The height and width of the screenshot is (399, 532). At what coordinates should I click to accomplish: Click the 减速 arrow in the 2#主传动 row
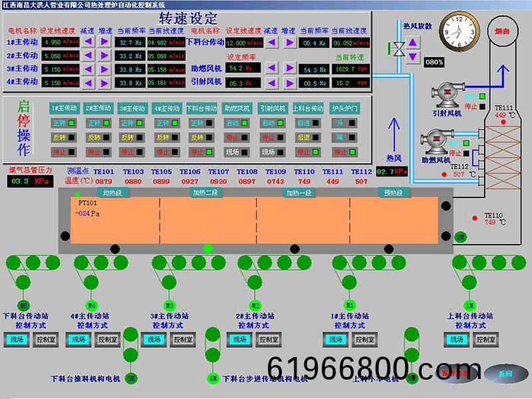(88, 55)
